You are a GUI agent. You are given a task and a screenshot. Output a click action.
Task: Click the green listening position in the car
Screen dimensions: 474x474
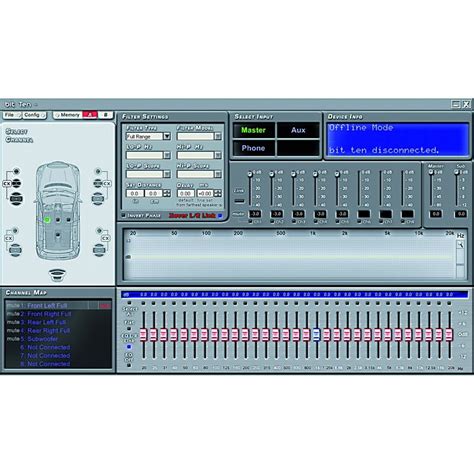(x=47, y=220)
